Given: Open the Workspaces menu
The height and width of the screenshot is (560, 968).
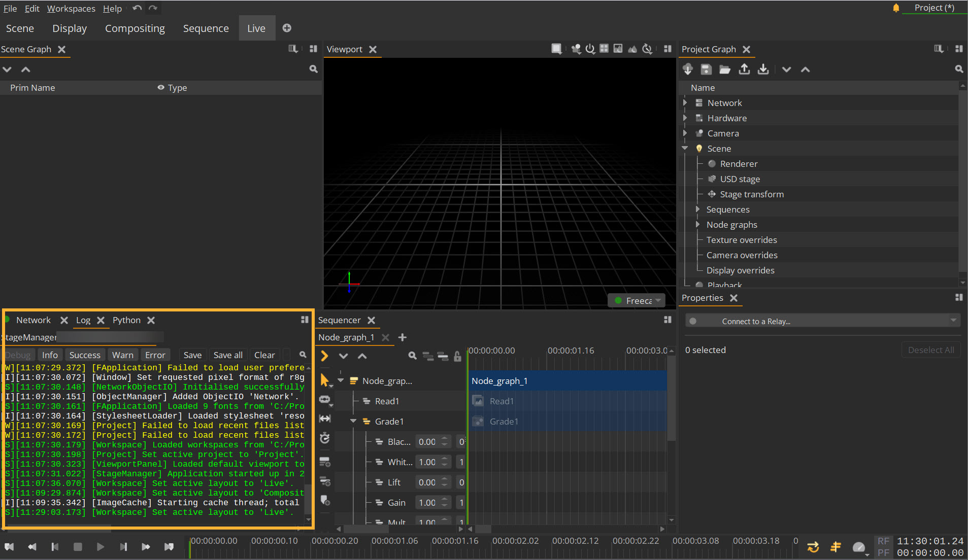Looking at the screenshot, I should coord(71,9).
